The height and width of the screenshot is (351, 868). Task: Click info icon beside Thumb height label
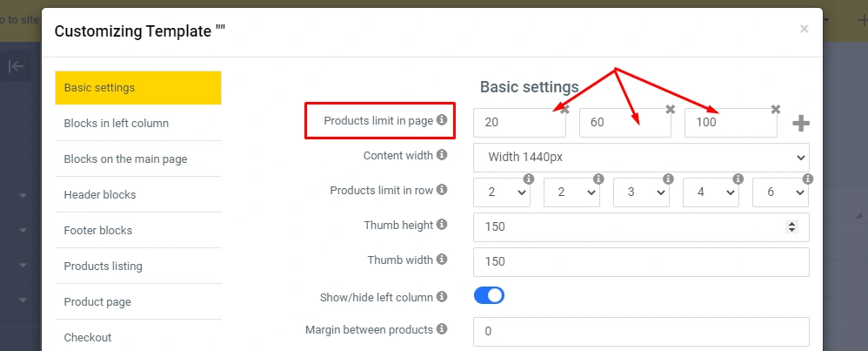[x=442, y=225]
